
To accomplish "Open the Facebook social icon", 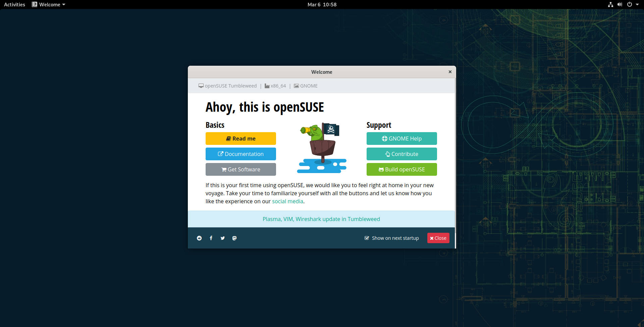I will coord(211,238).
